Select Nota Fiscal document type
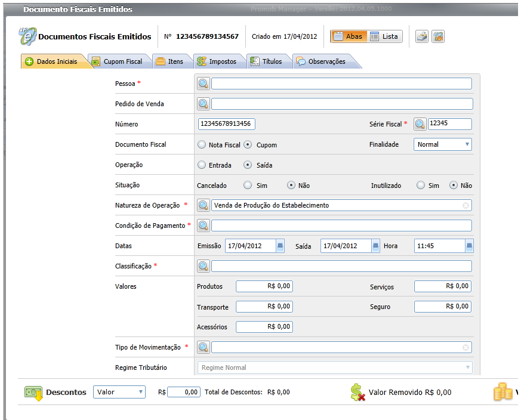 point(202,144)
